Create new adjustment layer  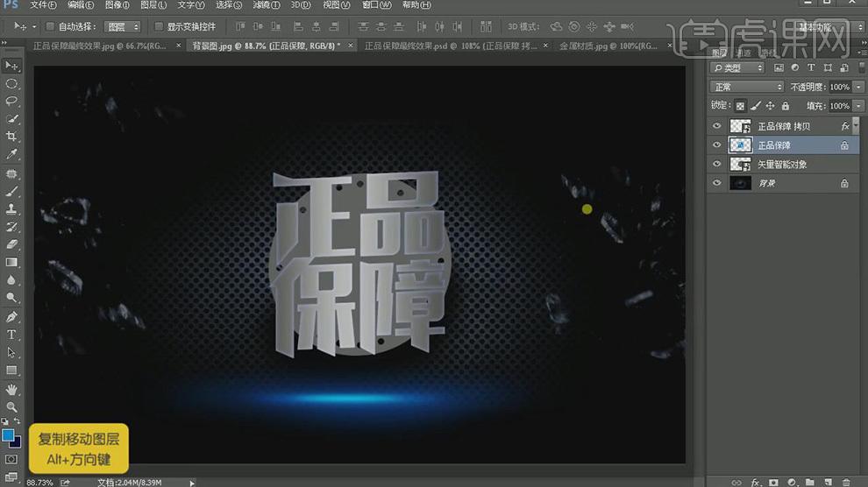[792, 482]
